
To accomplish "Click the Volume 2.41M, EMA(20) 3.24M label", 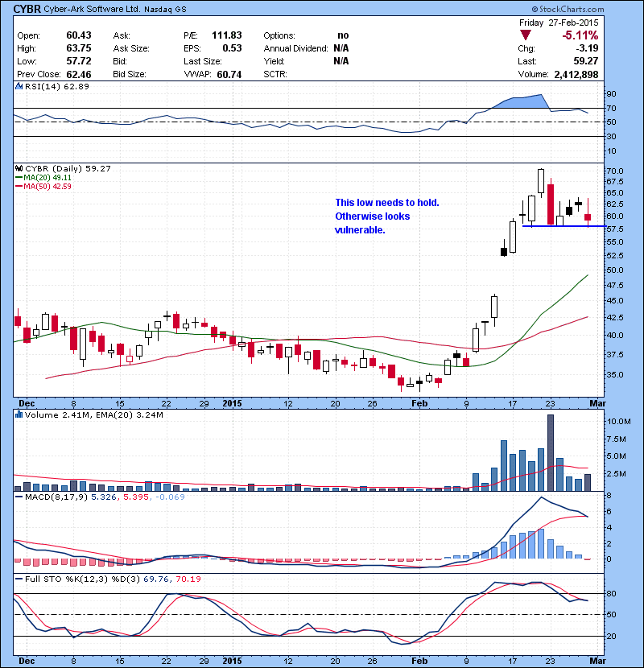I will [x=93, y=415].
